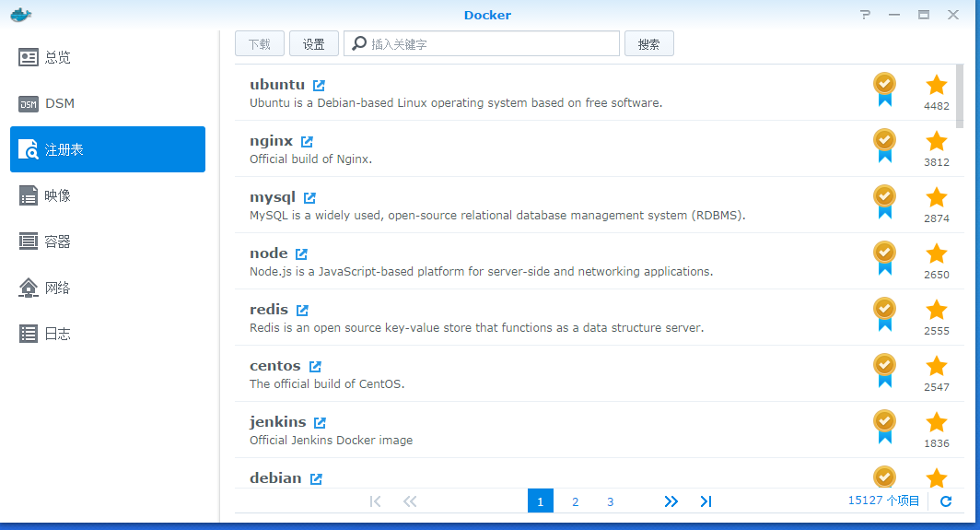980x530 pixels.
Task: Click the help question mark icon
Action: [x=865, y=15]
